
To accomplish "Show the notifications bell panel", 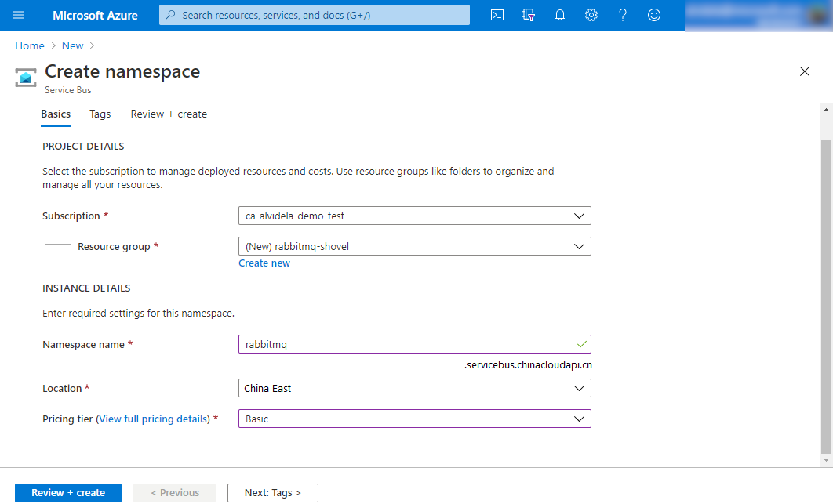I will [560, 15].
